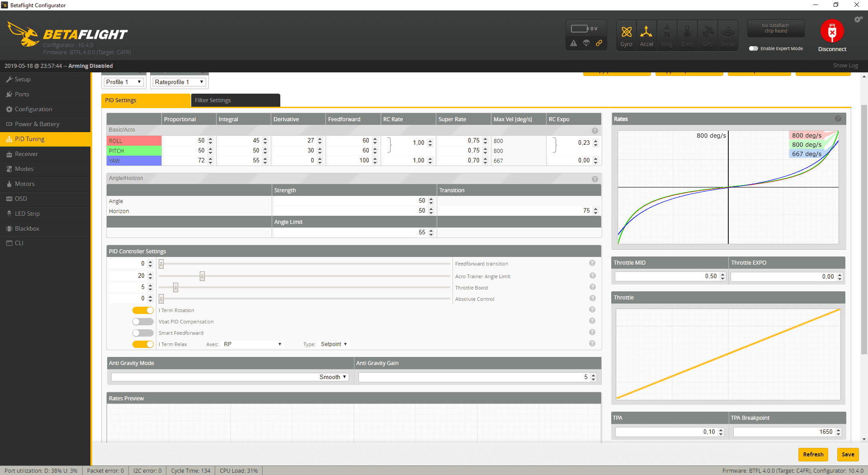
Task: Enable Smart Feedforward switch
Action: 143,333
